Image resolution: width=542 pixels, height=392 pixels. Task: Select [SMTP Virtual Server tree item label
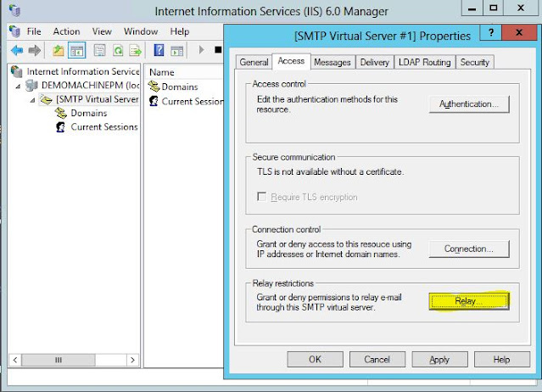pyautogui.click(x=98, y=99)
